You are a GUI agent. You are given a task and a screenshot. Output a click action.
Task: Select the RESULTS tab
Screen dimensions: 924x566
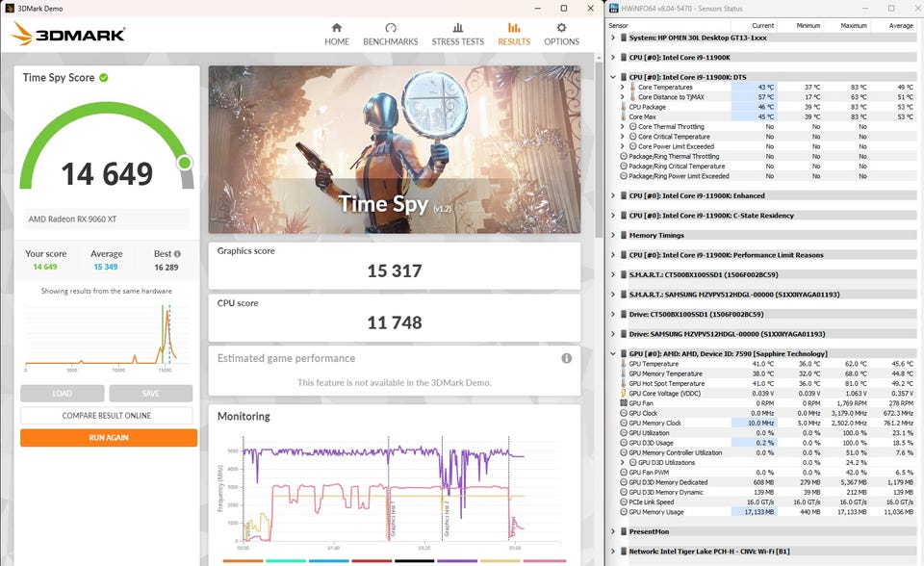(514, 35)
